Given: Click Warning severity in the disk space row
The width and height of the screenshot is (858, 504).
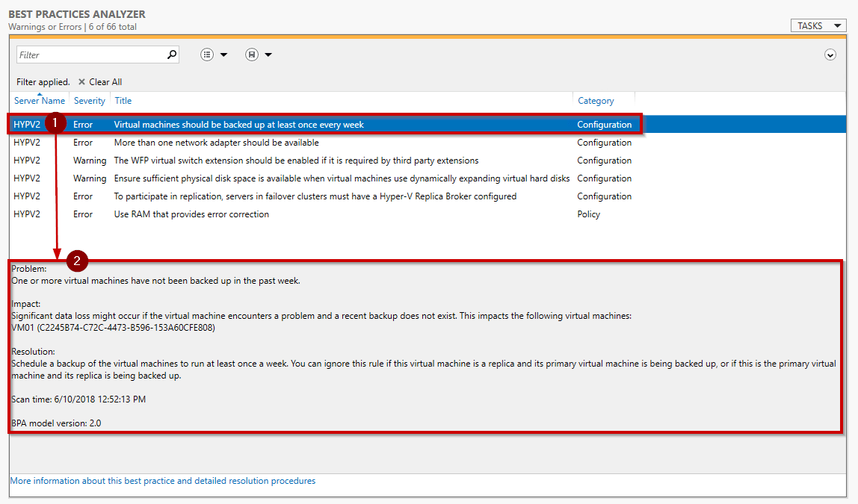Looking at the screenshot, I should (90, 178).
